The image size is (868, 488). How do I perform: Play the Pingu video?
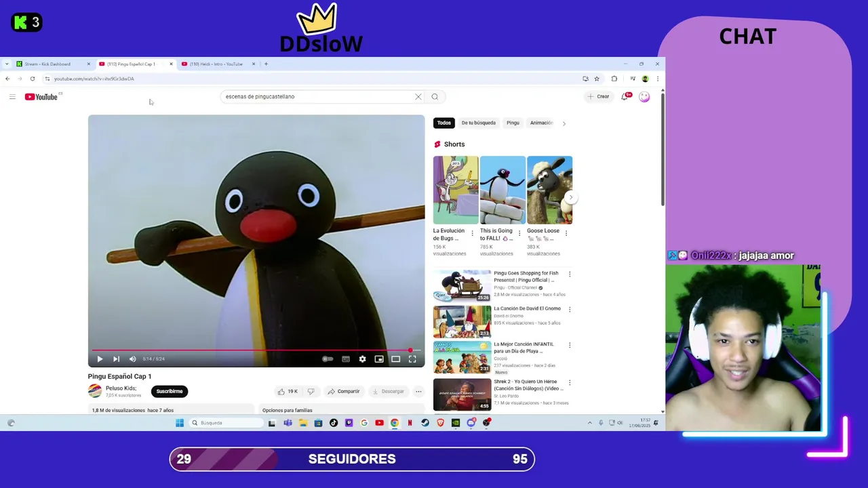coord(100,359)
